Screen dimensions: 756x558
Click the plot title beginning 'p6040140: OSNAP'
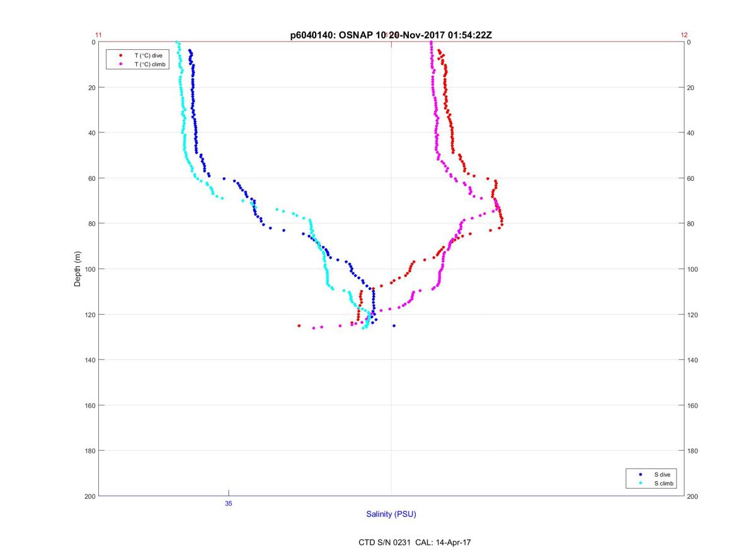[391, 35]
